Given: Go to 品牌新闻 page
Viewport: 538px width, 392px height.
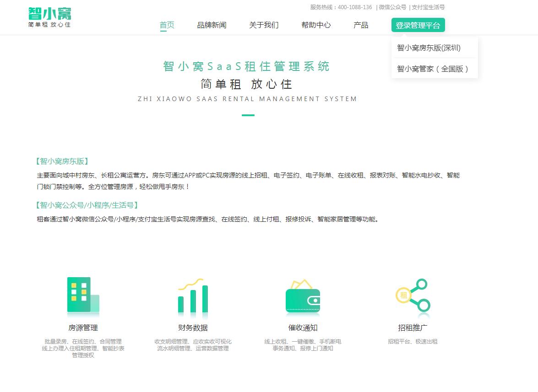Looking at the screenshot, I should 212,25.
